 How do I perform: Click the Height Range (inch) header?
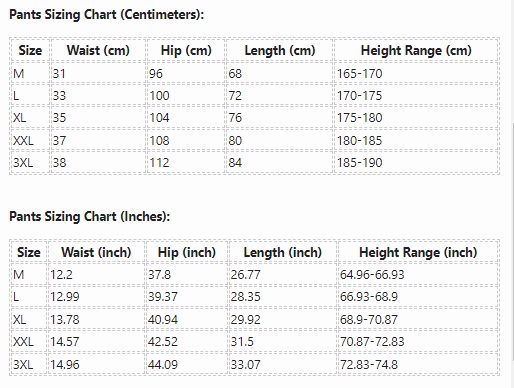[x=418, y=252]
